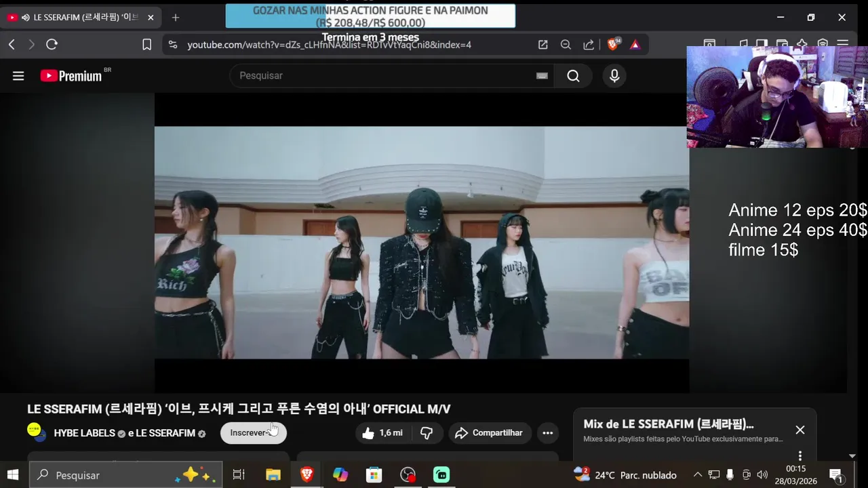
Task: Close the LE SSERAFIM mix playlist panel
Action: pos(800,430)
